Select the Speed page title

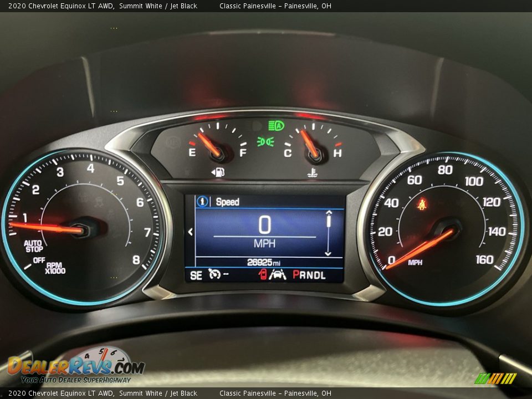[227, 202]
